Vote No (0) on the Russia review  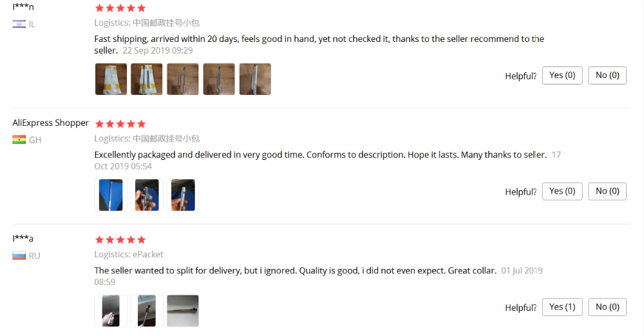tap(607, 307)
